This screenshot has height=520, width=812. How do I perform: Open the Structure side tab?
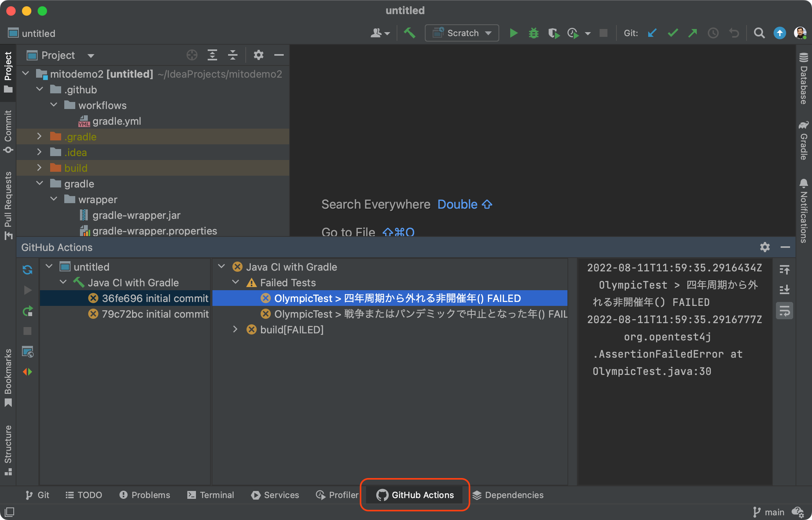8,450
